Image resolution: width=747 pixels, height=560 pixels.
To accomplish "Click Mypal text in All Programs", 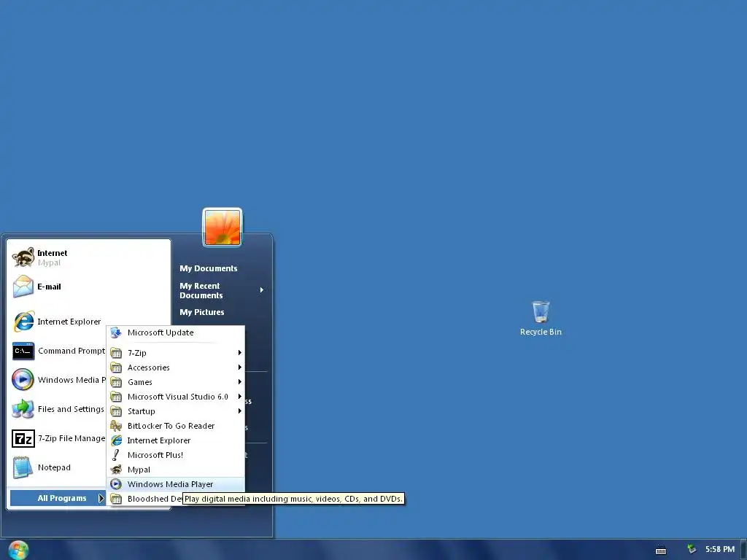I will pyautogui.click(x=139, y=470).
